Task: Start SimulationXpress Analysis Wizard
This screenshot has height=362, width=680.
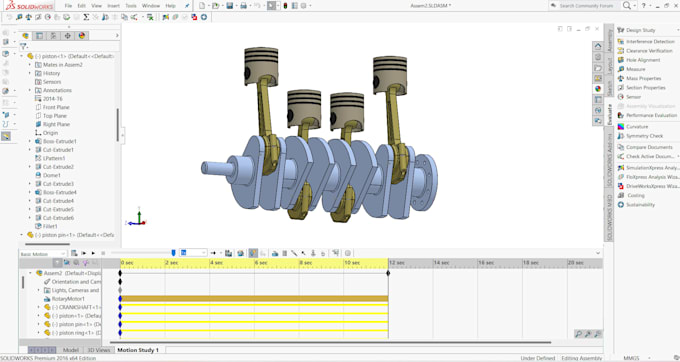Action: pyautogui.click(x=648, y=167)
